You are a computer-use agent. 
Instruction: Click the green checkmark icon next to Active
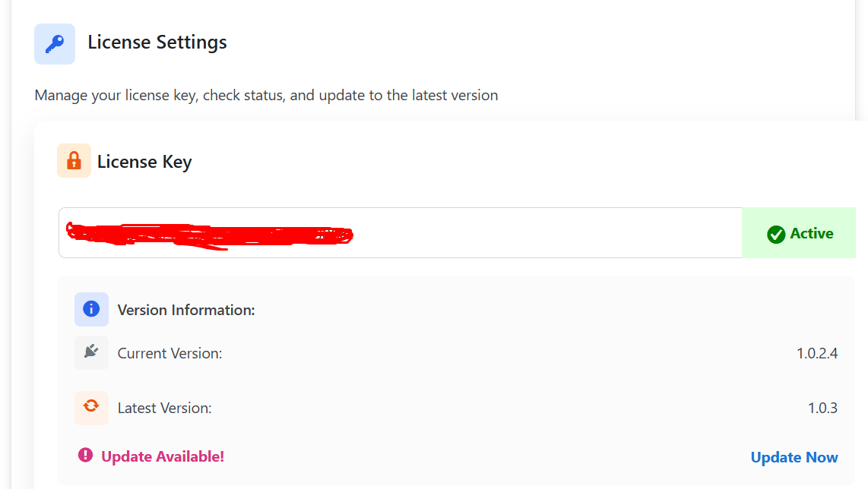(776, 234)
